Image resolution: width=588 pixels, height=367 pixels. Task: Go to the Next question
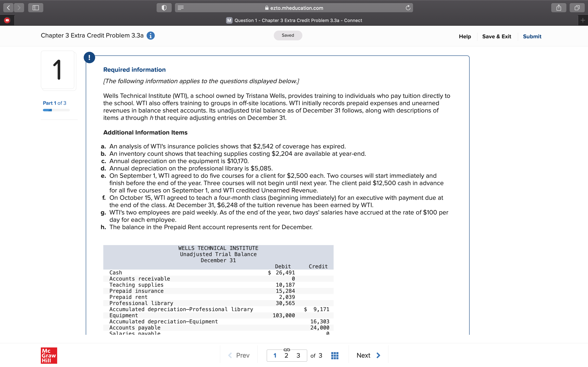pos(368,355)
